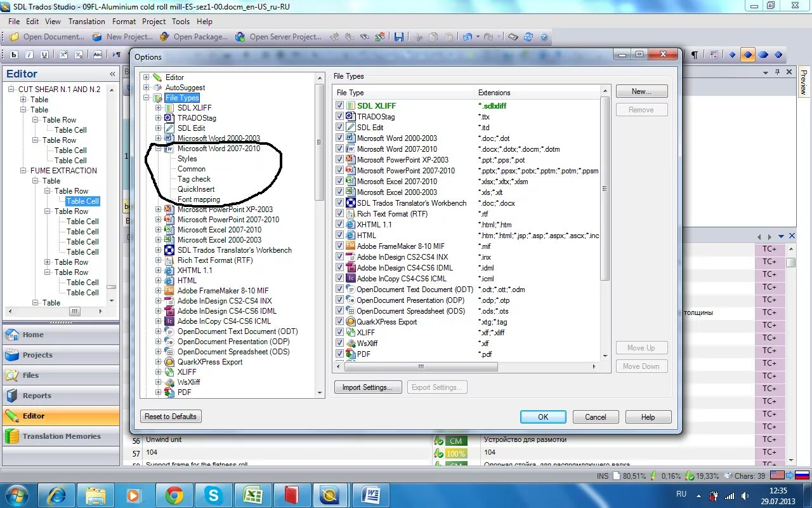Toggle the paragraph mark icon right of dialog

pos(695,55)
